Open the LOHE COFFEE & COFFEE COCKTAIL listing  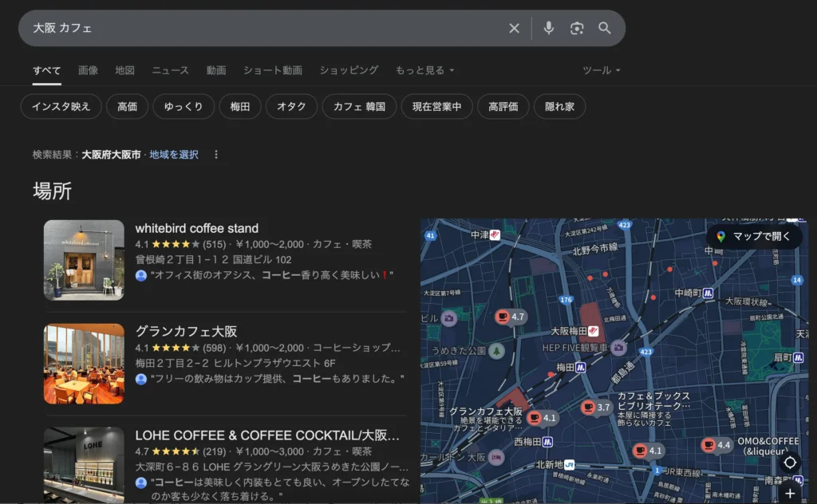pyautogui.click(x=267, y=435)
